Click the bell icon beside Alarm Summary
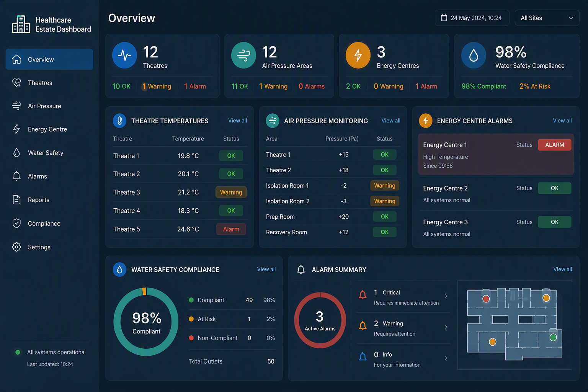The image size is (588, 392). [301, 269]
